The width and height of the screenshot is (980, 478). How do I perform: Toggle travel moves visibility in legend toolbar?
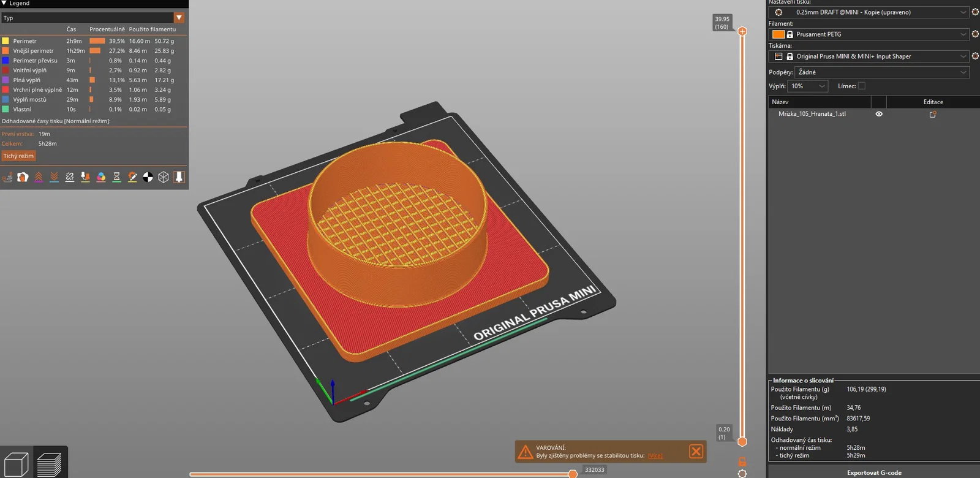tap(7, 177)
